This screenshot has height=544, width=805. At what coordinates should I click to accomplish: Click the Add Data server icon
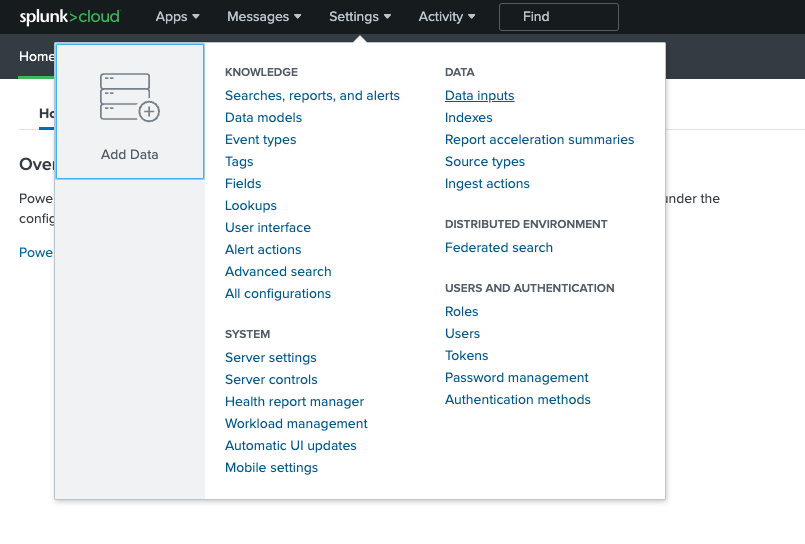click(130, 98)
